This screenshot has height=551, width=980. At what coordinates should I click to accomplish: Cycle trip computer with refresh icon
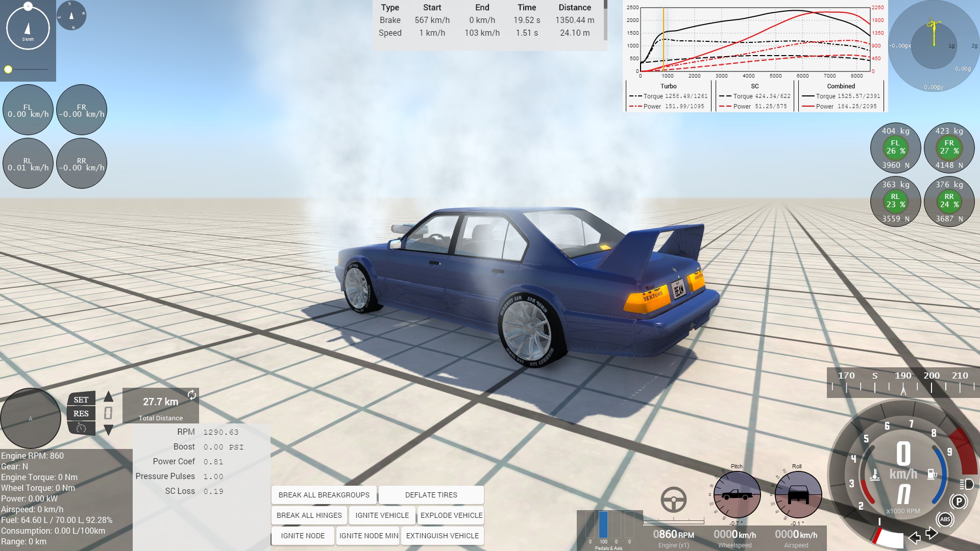point(192,395)
